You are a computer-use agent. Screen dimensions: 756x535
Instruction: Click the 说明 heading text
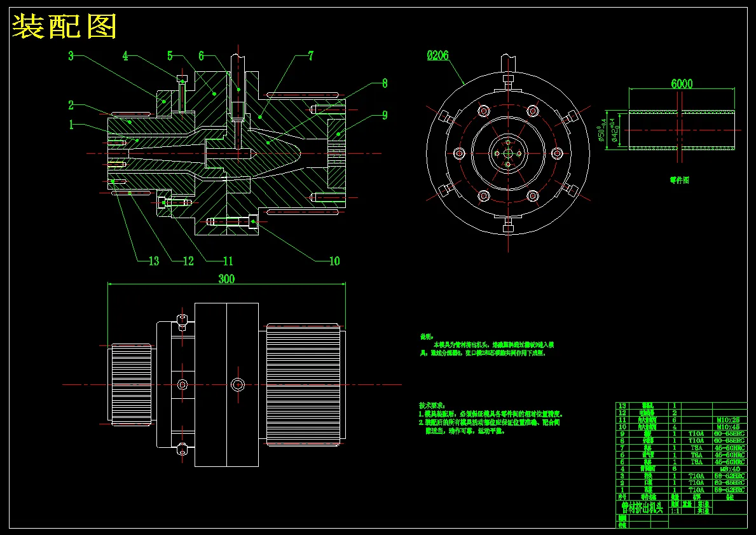(x=427, y=337)
